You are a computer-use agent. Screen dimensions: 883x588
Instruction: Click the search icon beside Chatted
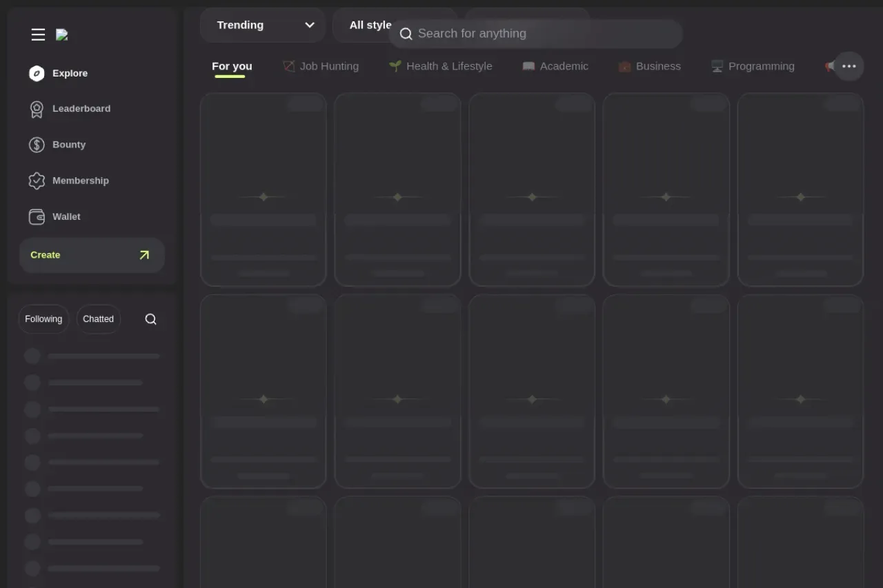(150, 319)
